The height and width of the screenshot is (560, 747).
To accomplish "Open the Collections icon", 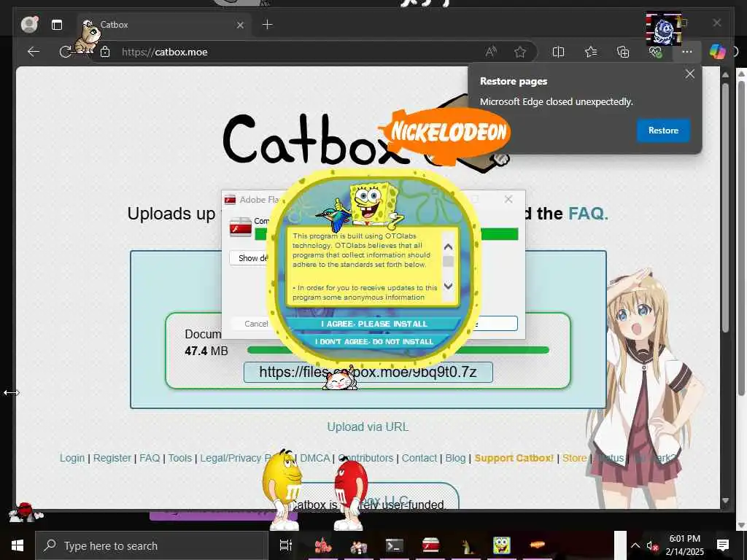I will [x=623, y=52].
